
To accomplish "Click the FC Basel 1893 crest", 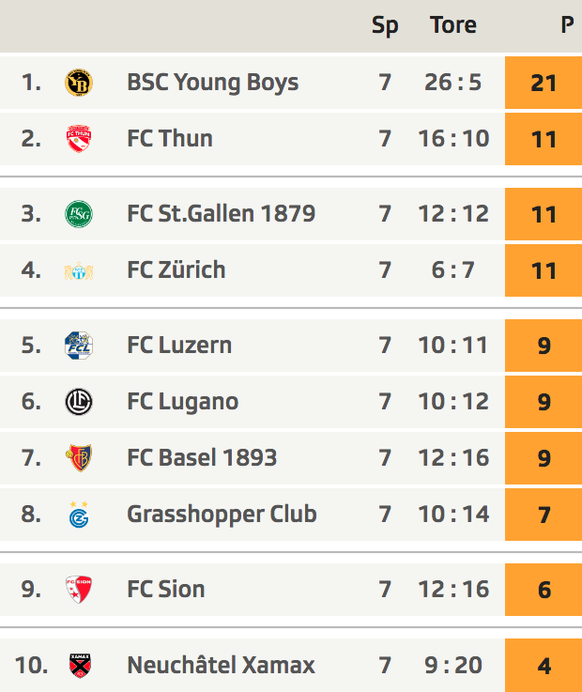I will [x=79, y=458].
